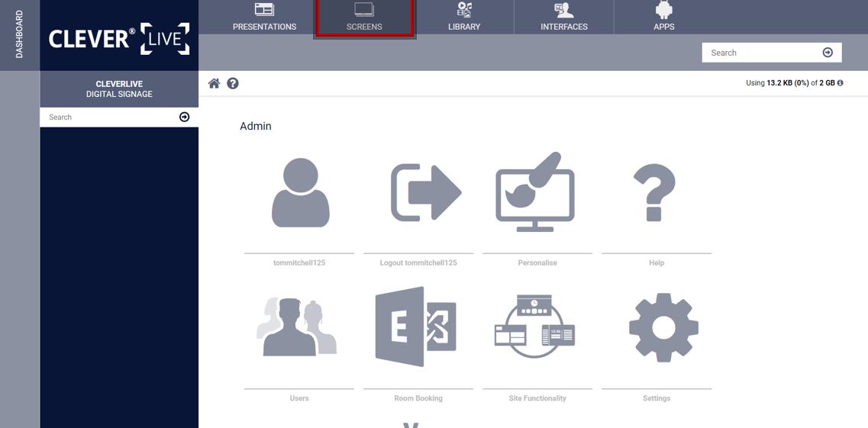Open the Presentations tab
Image resolution: width=868 pixels, height=428 pixels.
(264, 17)
